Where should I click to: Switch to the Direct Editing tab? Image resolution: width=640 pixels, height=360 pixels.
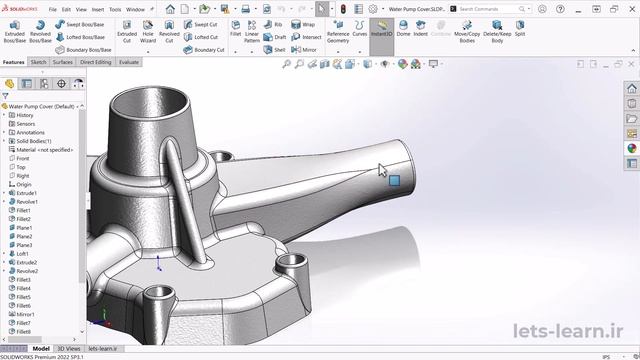[x=96, y=62]
